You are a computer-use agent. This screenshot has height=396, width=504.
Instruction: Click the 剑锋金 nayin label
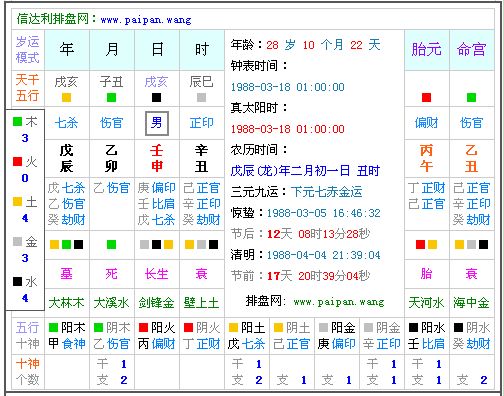157,303
